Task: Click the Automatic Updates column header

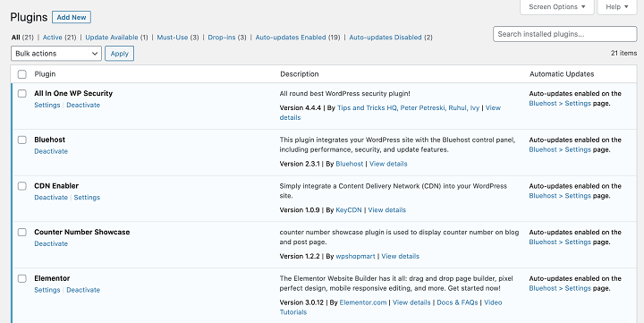Action: tap(562, 74)
